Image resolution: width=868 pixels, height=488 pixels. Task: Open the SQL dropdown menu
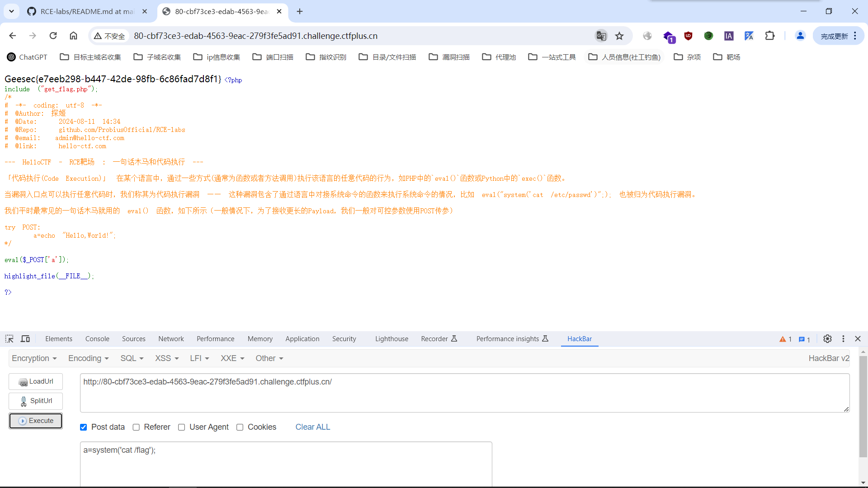pos(132,358)
